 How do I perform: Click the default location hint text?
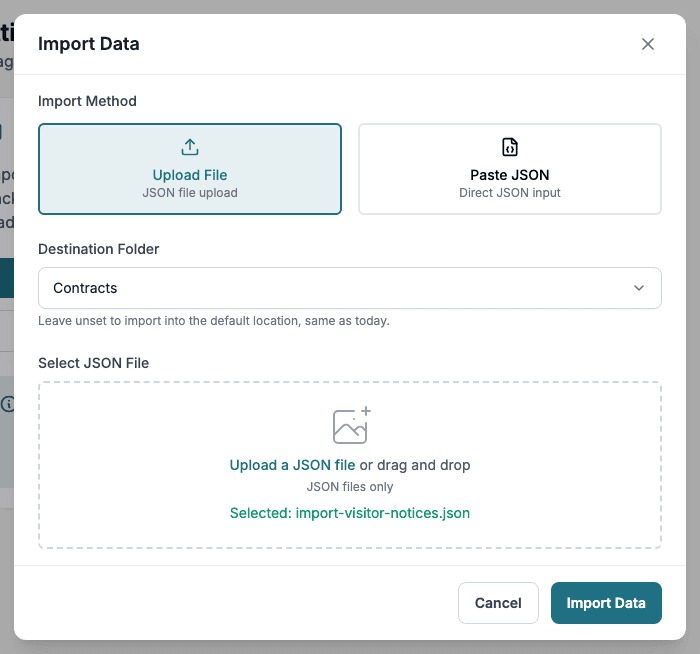[214, 321]
